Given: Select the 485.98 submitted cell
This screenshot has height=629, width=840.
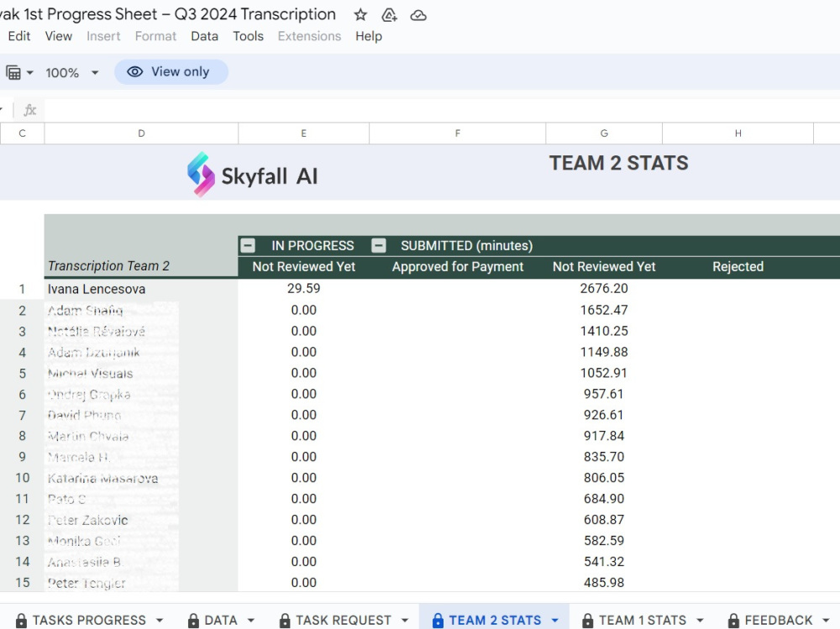Looking at the screenshot, I should click(x=604, y=582).
